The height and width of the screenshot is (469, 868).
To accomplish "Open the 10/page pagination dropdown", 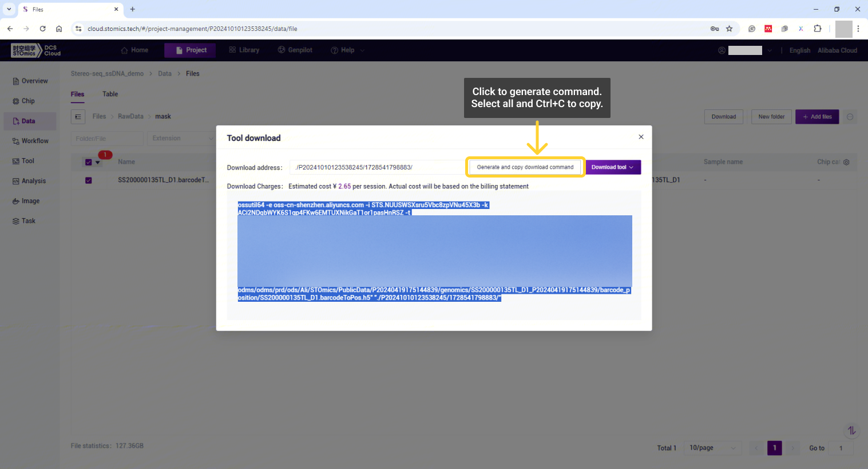I will tap(712, 448).
